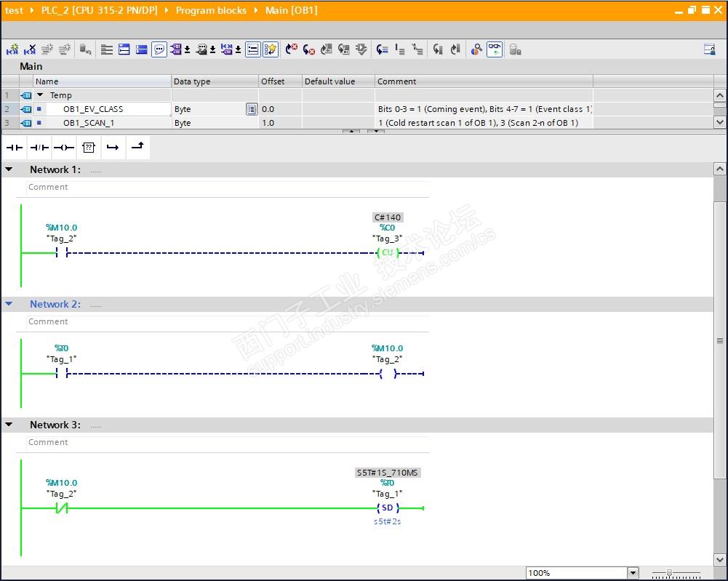
Task: Select the CU coil of counter C0
Action: tap(387, 252)
